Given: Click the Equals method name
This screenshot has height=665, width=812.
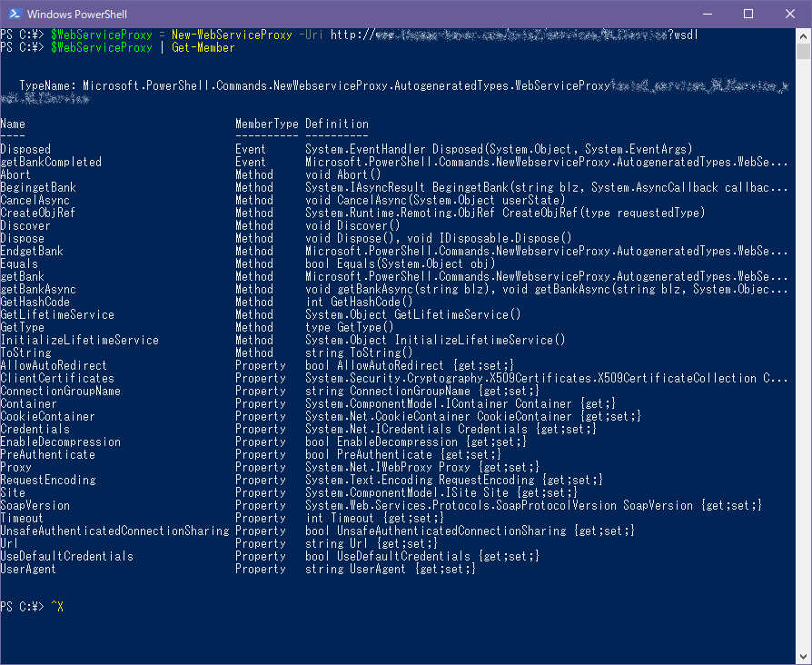Looking at the screenshot, I should pos(19,263).
